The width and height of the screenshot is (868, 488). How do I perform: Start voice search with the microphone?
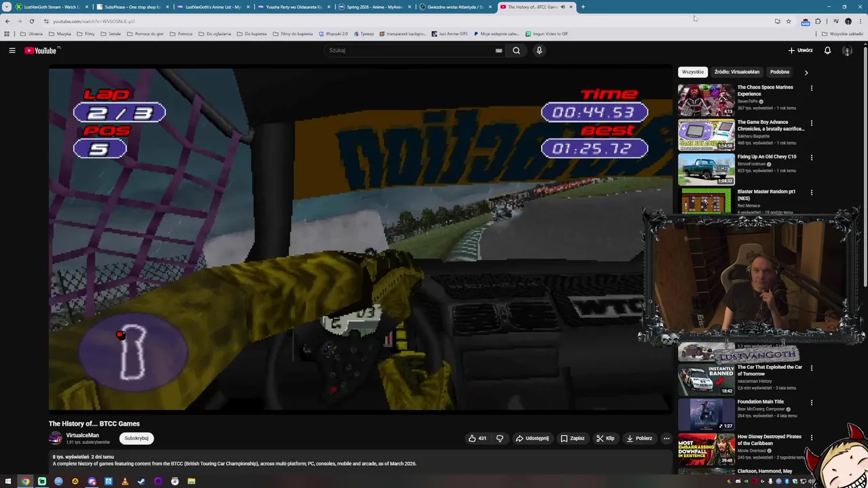(539, 50)
